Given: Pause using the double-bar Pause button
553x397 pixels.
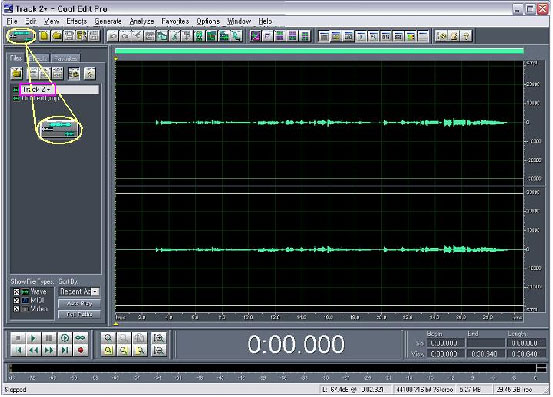Looking at the screenshot, I should pos(49,338).
